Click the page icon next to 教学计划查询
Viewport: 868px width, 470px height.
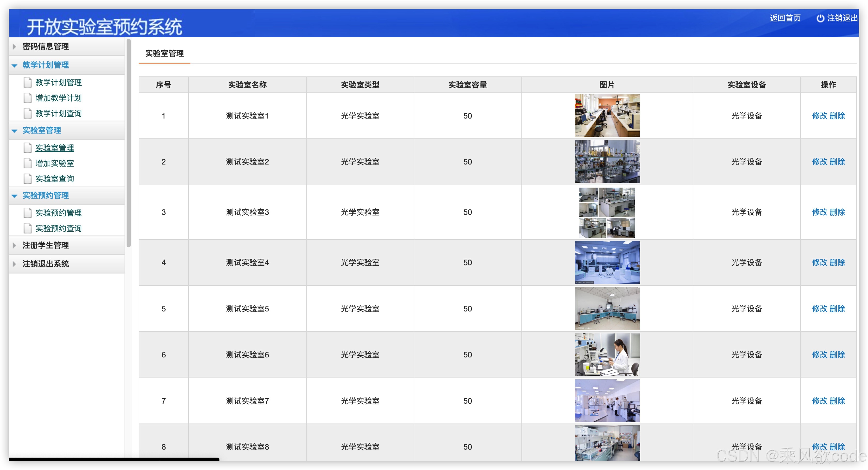click(x=28, y=114)
